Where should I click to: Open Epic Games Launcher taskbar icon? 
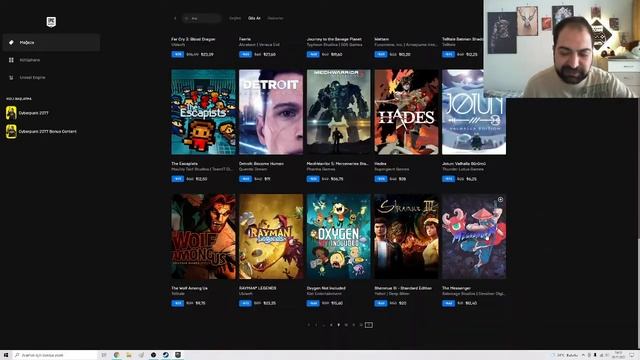[178, 355]
